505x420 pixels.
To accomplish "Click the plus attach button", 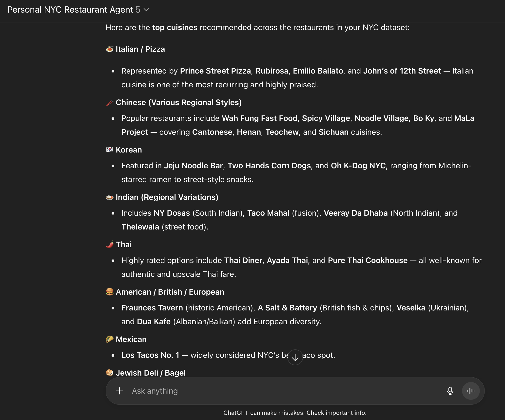I will pyautogui.click(x=119, y=391).
